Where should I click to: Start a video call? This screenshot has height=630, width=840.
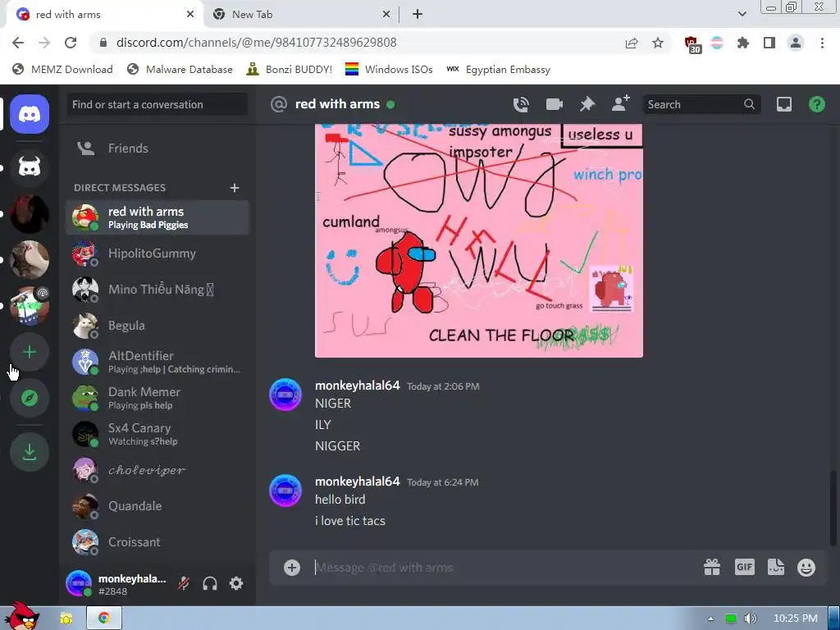[x=554, y=104]
